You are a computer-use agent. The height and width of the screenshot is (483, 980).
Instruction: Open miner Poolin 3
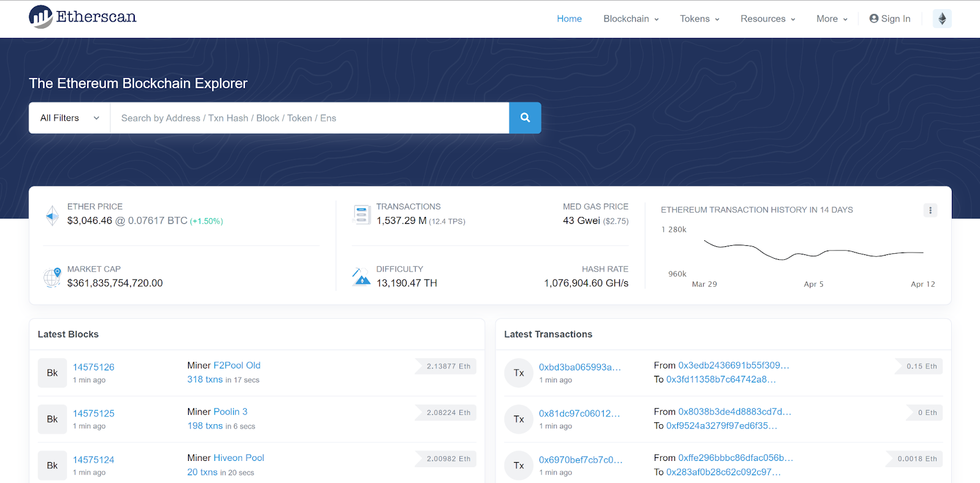pos(230,412)
